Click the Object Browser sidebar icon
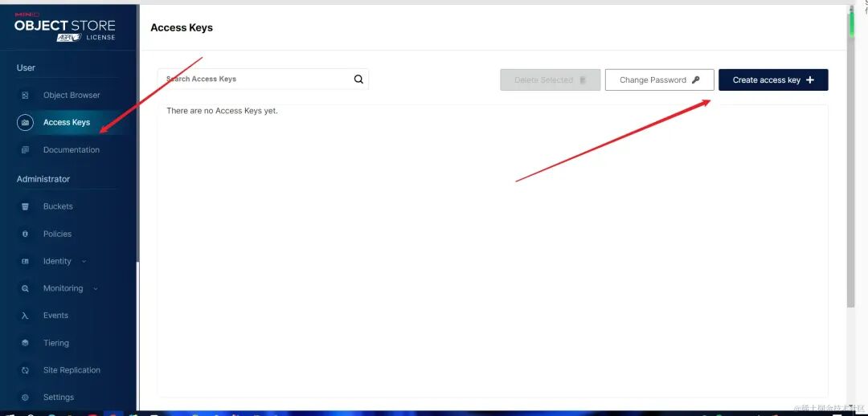868x416 pixels. 25,95
